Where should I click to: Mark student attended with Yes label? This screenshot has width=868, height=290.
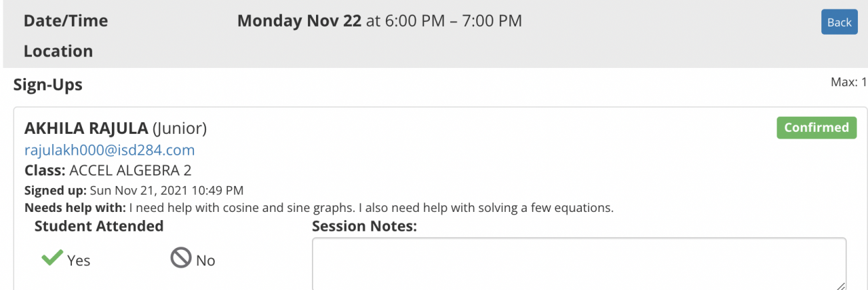[79, 260]
